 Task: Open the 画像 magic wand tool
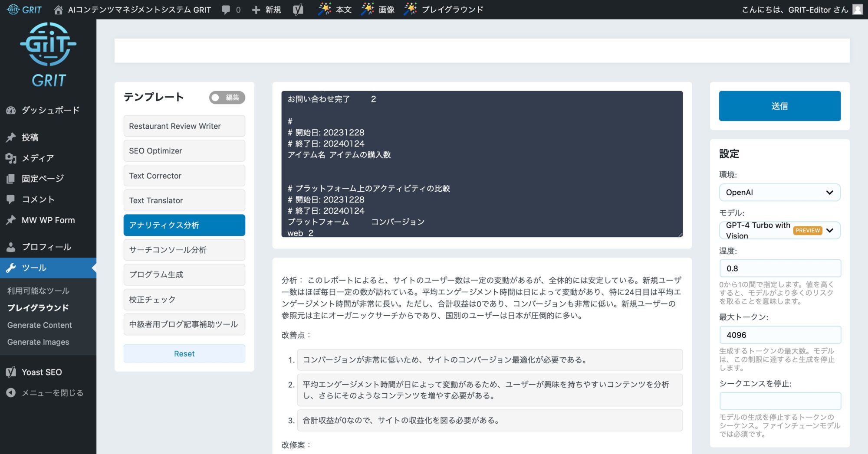378,10
